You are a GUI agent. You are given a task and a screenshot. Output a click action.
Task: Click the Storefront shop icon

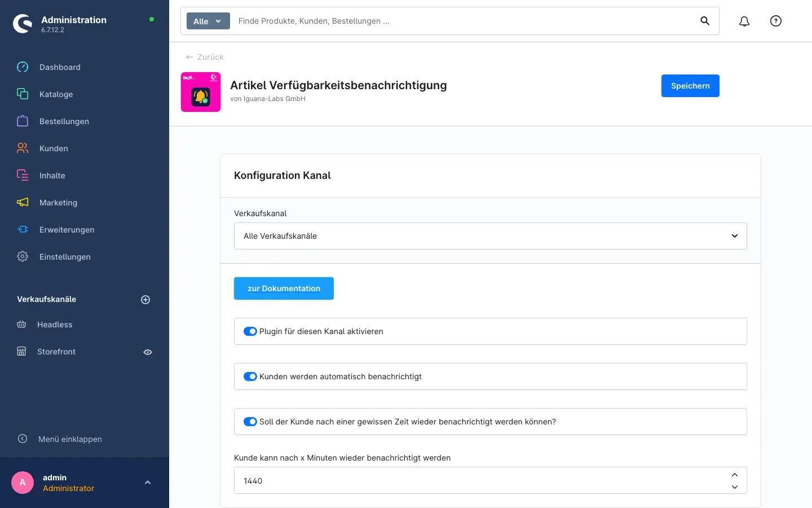[21, 352]
